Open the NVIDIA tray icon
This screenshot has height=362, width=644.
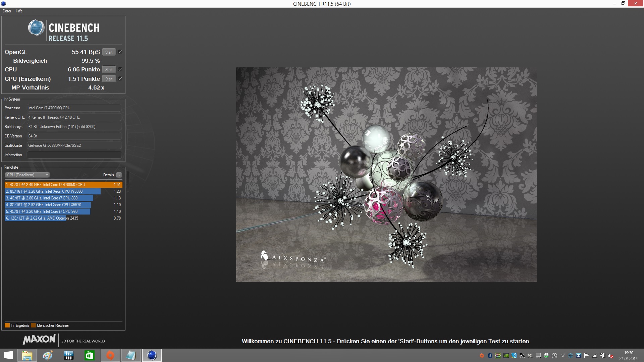point(506,356)
